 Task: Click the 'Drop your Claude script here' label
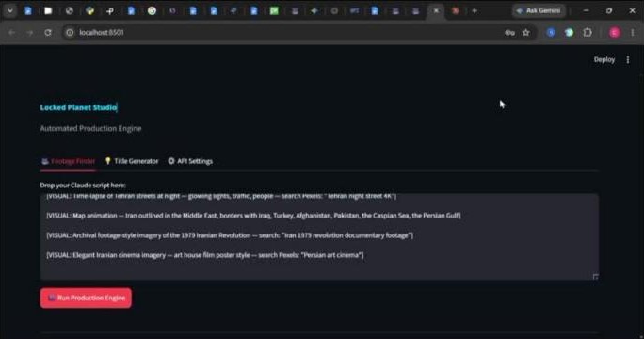point(83,185)
